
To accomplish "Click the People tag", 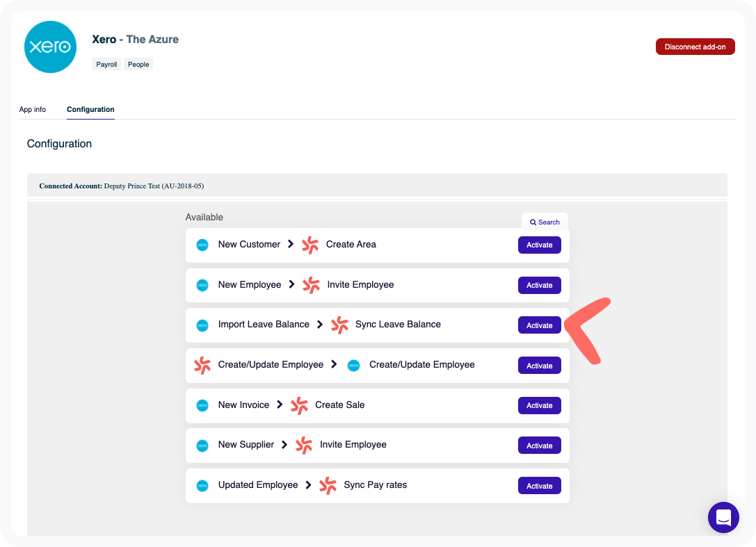I will click(x=138, y=65).
